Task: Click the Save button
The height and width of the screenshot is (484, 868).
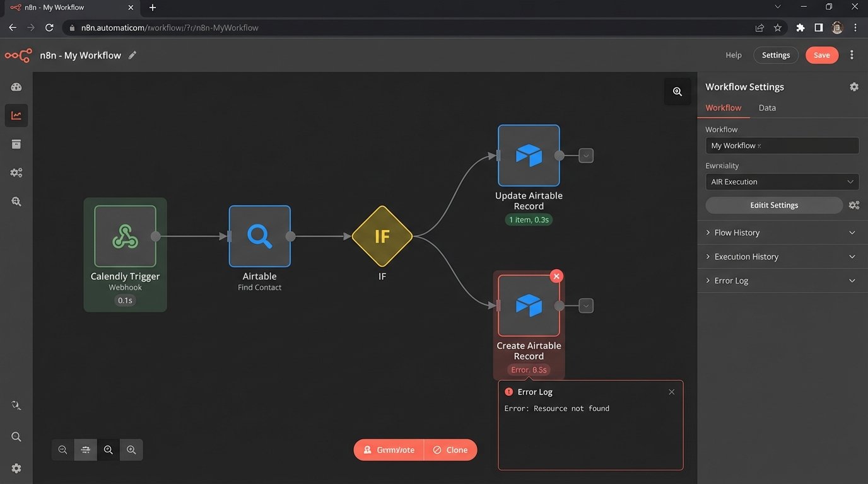Action: point(821,55)
